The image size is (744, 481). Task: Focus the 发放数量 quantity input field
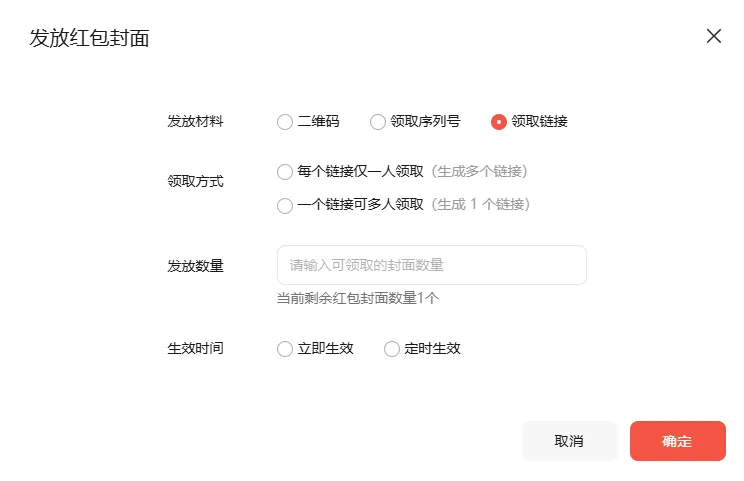[431, 265]
